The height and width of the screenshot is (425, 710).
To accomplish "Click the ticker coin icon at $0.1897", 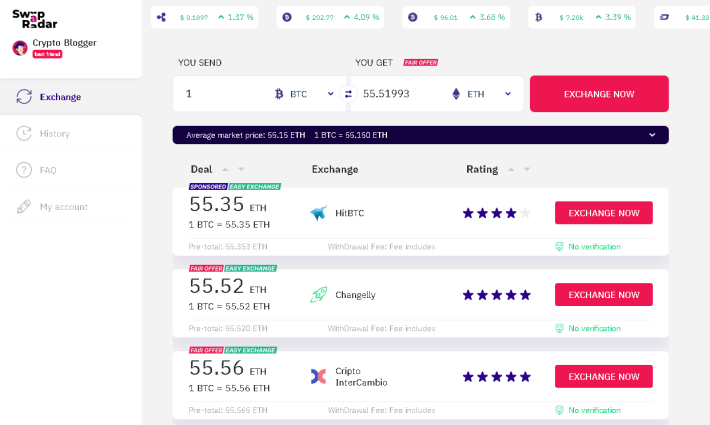I will pos(161,17).
